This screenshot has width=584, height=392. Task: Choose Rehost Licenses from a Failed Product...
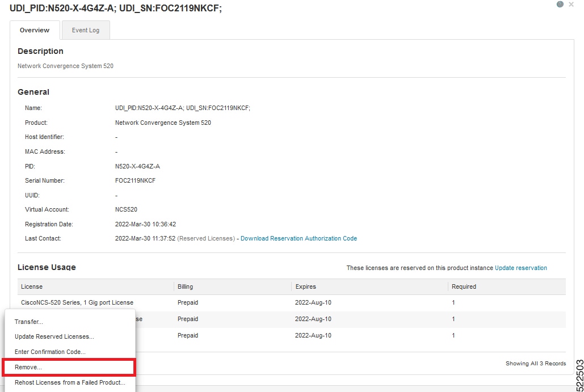(70, 382)
